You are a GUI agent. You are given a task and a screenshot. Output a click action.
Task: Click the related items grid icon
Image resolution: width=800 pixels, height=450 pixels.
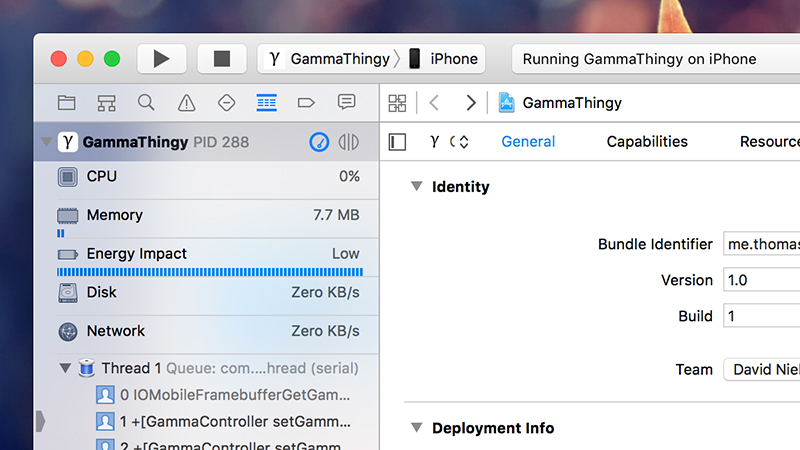pos(397,103)
